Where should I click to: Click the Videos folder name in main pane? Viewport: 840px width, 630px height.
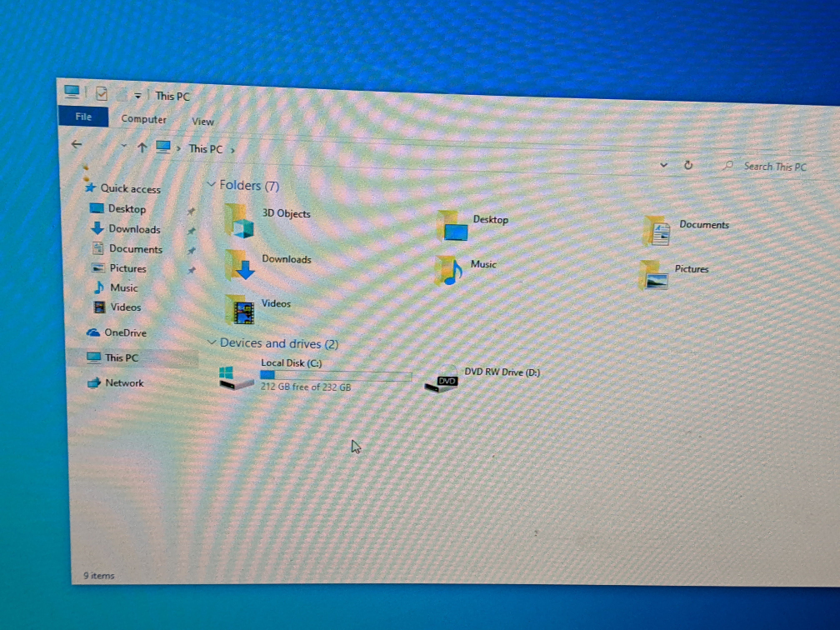pyautogui.click(x=276, y=303)
